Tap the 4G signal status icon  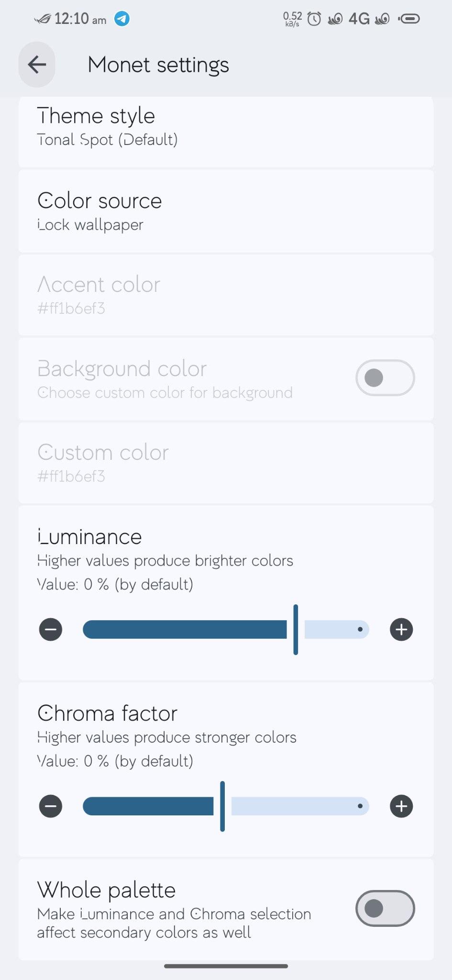[x=359, y=19]
